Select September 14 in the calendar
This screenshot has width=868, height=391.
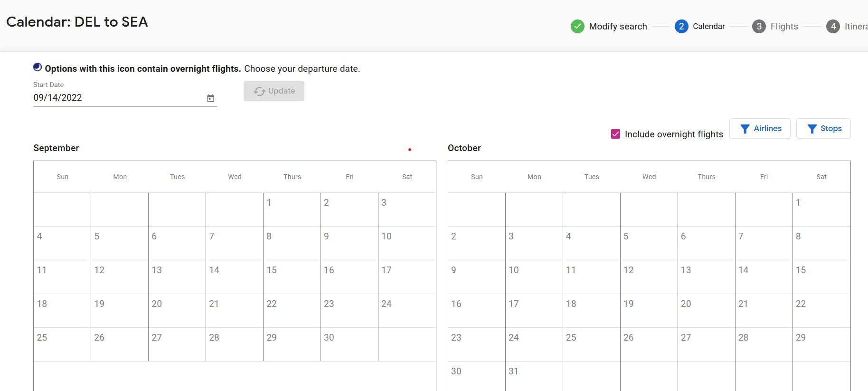coord(235,277)
